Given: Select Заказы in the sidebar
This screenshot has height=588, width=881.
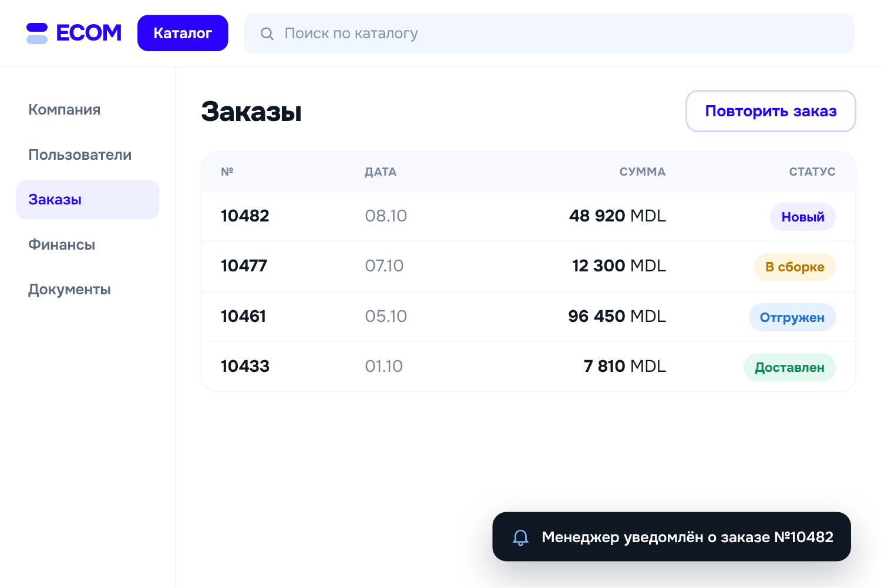Looking at the screenshot, I should coord(88,200).
